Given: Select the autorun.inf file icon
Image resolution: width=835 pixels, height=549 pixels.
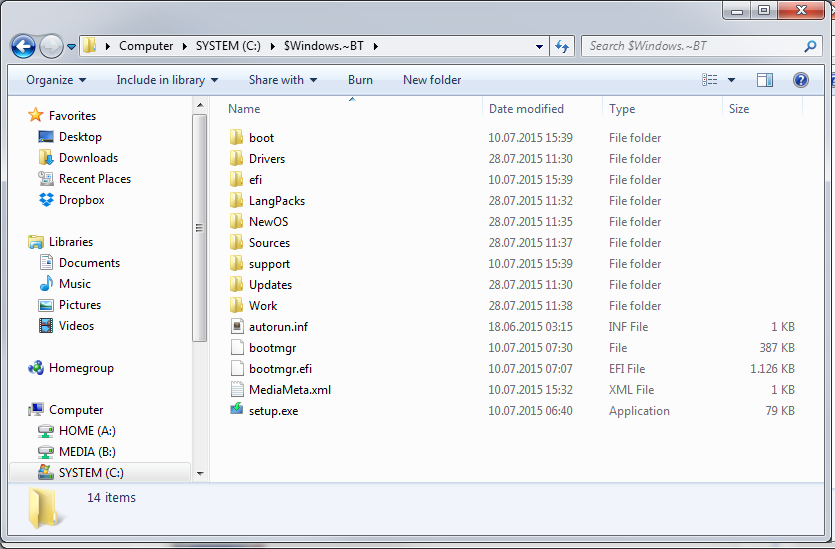Looking at the screenshot, I should coord(236,326).
